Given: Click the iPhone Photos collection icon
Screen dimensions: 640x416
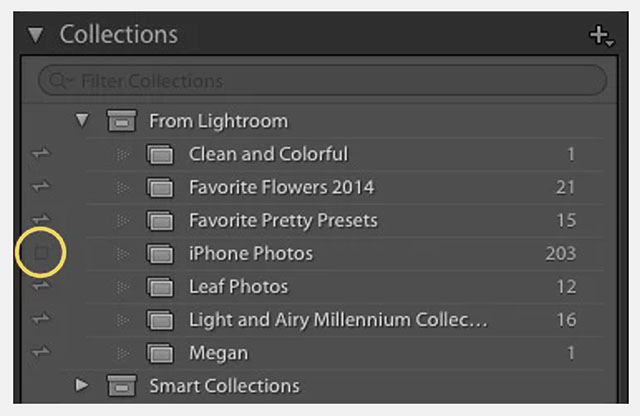Looking at the screenshot, I should [x=160, y=254].
